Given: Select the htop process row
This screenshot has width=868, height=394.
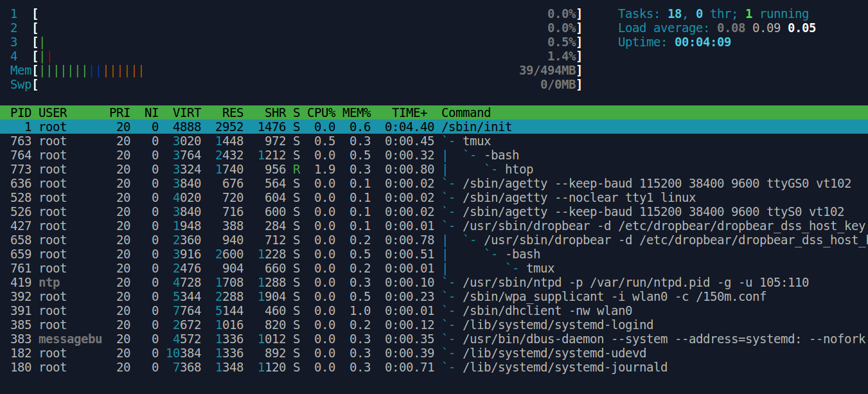Looking at the screenshot, I should [434, 169].
